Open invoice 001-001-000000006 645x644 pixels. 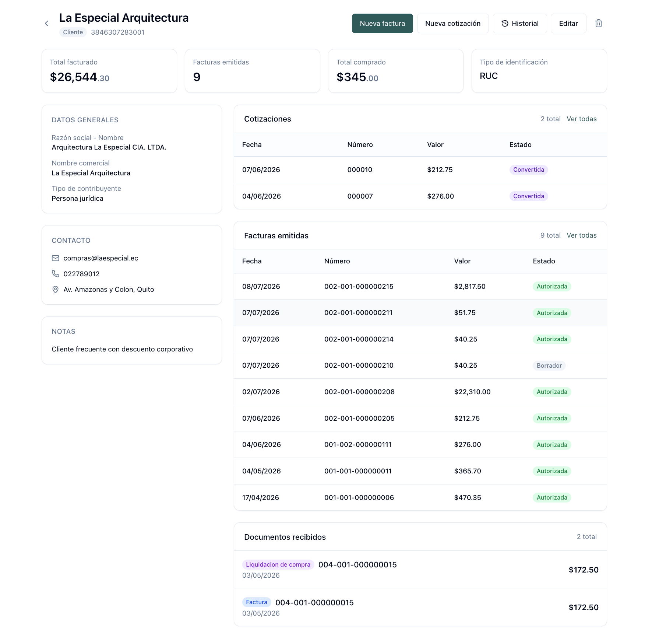click(x=420, y=498)
